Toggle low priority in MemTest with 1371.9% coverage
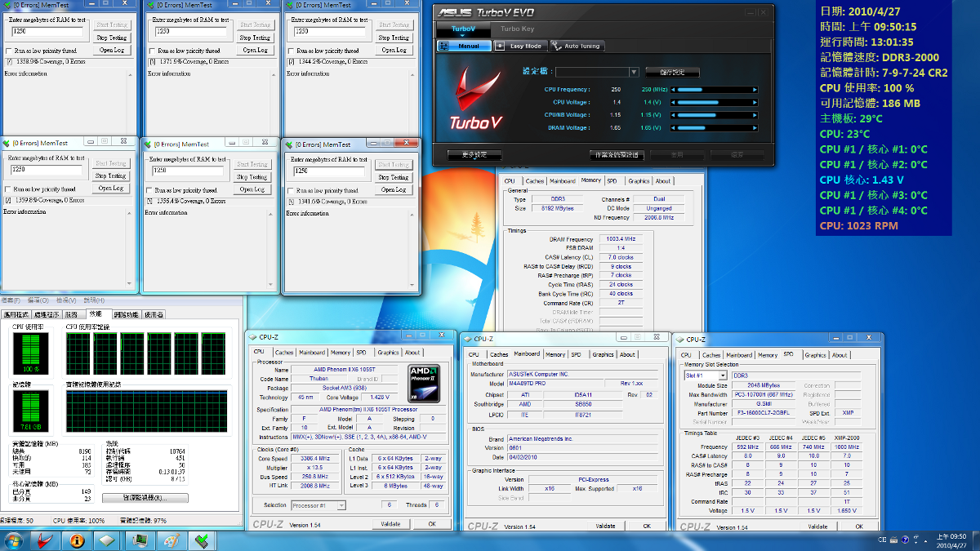This screenshot has width=980, height=551. pos(152,51)
